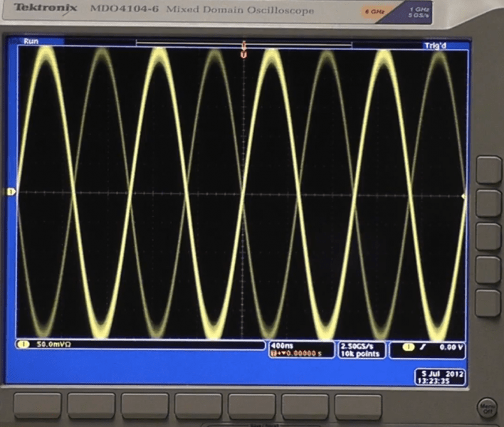Click the 0.00 V trigger level readout
The width and height of the screenshot is (504, 427).
click(x=451, y=347)
